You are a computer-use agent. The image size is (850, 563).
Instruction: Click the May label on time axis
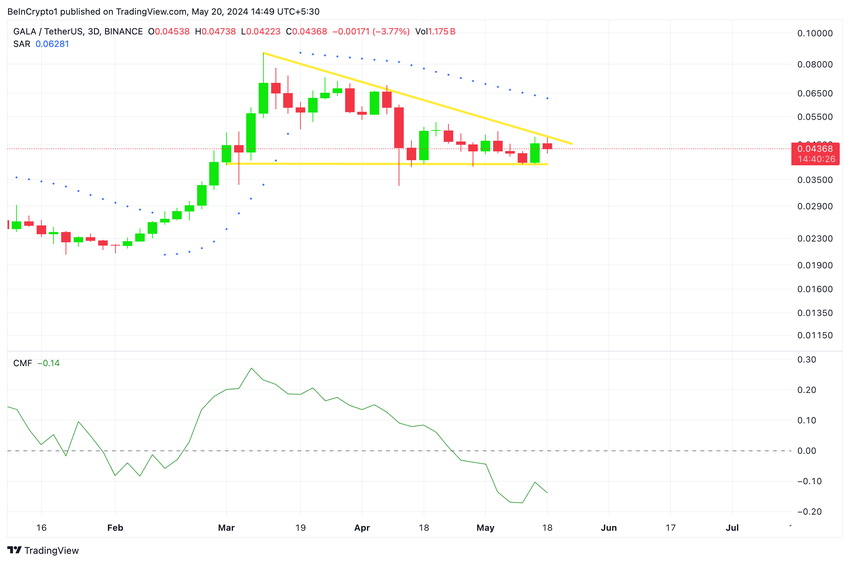pos(485,528)
